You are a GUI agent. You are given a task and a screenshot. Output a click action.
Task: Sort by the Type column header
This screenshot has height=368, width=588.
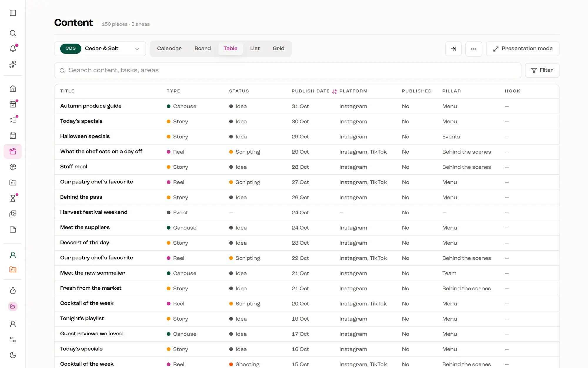173,91
